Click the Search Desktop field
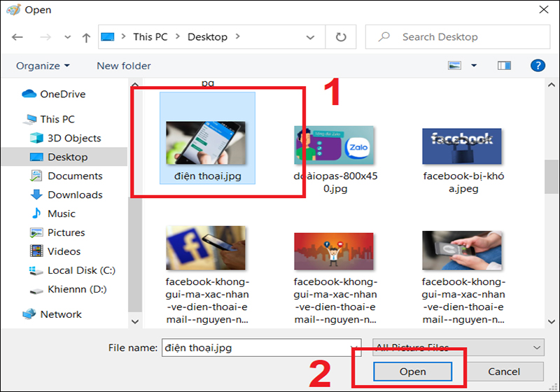Image resolution: width=560 pixels, height=392 pixels. click(455, 37)
